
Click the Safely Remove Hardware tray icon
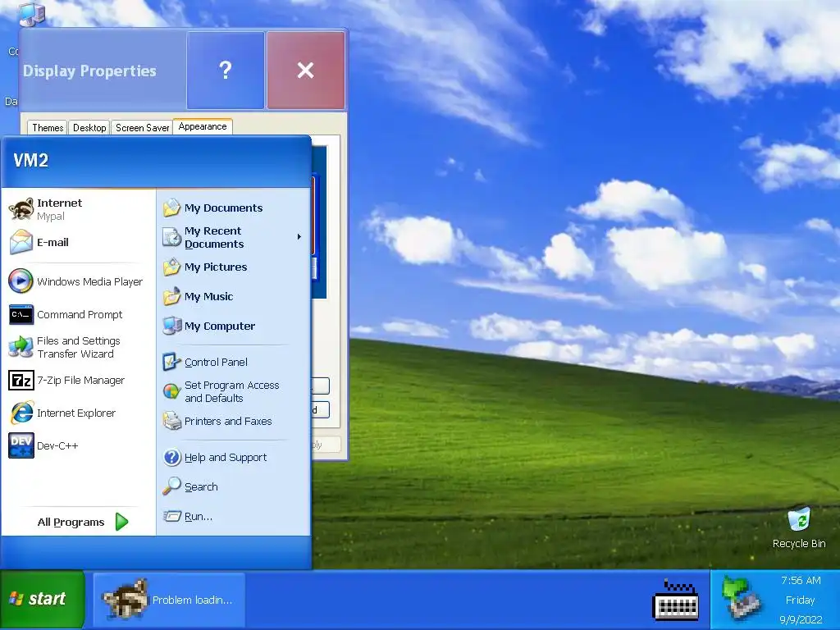(x=742, y=599)
